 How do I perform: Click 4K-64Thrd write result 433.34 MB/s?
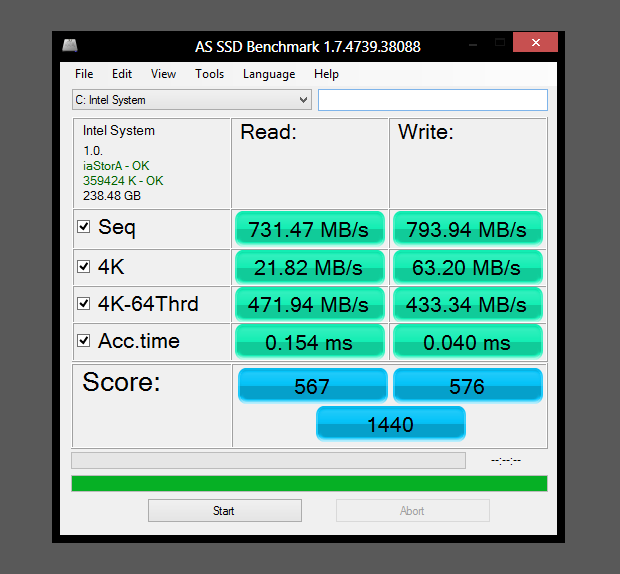(467, 304)
